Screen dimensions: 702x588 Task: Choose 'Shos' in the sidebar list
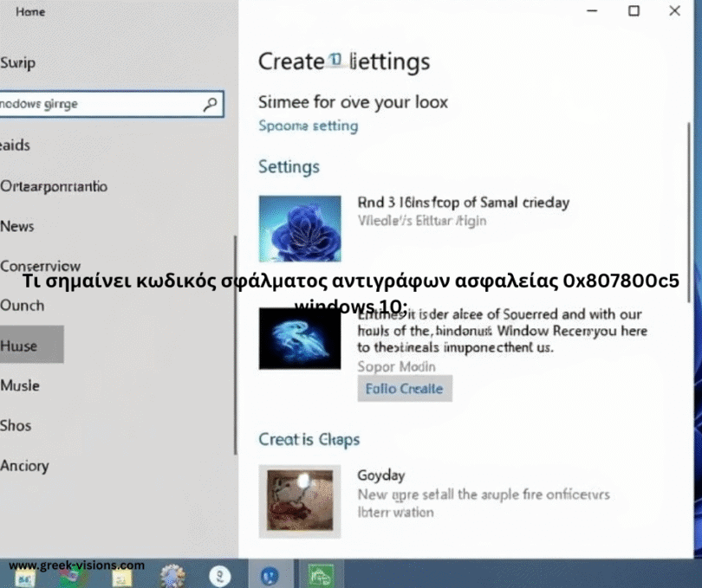pos(16,425)
